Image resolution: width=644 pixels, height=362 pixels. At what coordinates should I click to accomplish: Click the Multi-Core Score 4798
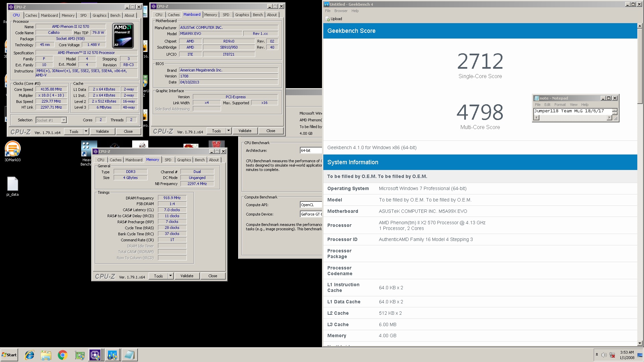pyautogui.click(x=480, y=112)
